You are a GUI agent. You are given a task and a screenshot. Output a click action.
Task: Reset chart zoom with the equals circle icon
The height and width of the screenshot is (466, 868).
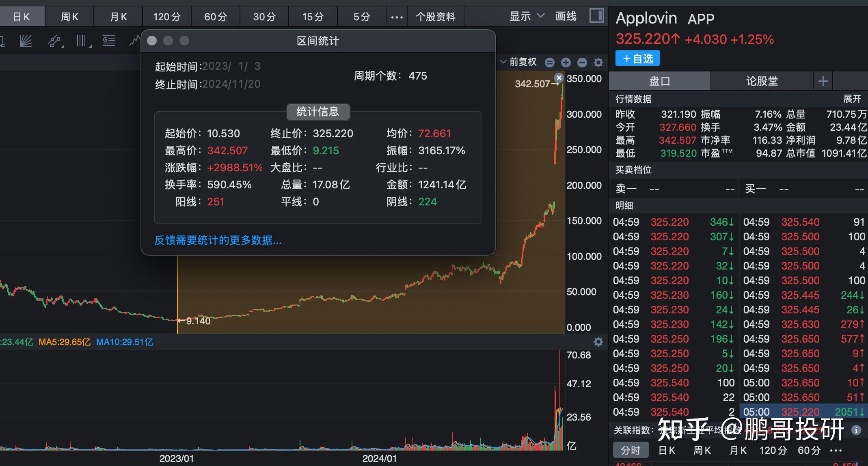click(x=550, y=62)
